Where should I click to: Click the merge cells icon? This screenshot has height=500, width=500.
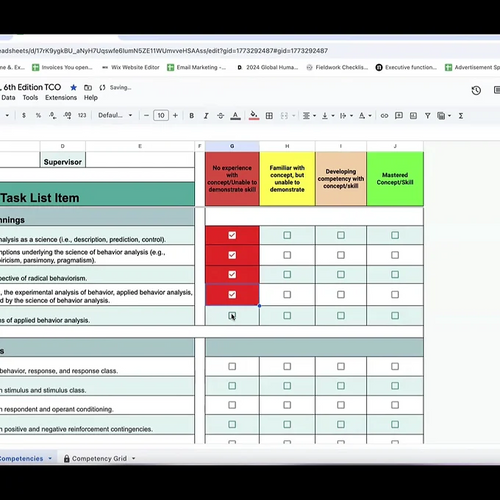click(284, 115)
